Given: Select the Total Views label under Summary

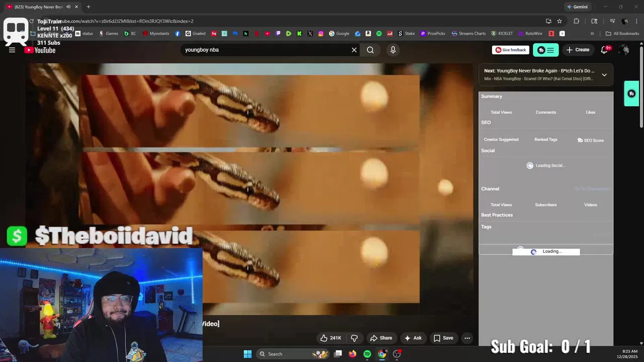Looking at the screenshot, I should tap(501, 112).
